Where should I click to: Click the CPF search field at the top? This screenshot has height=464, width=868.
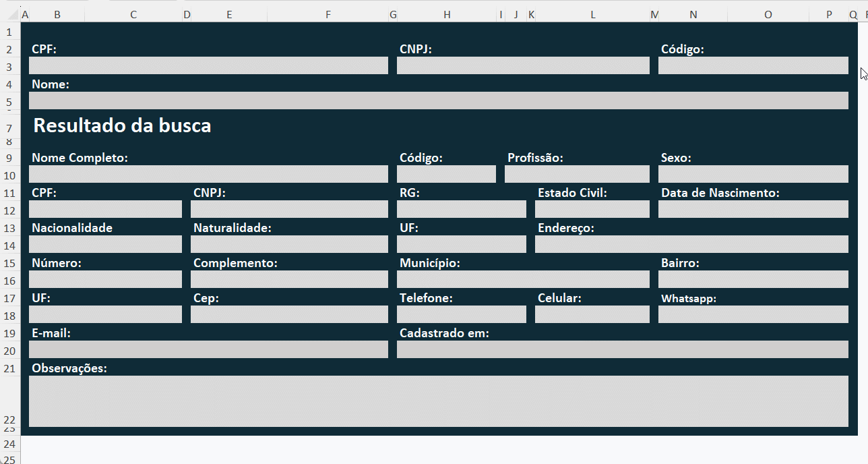click(208, 65)
